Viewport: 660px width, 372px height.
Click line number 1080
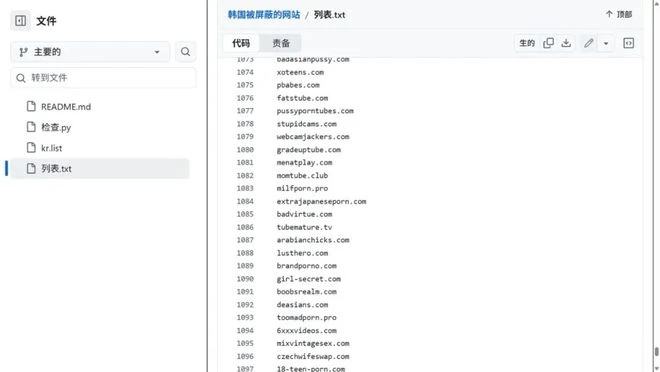pos(245,150)
